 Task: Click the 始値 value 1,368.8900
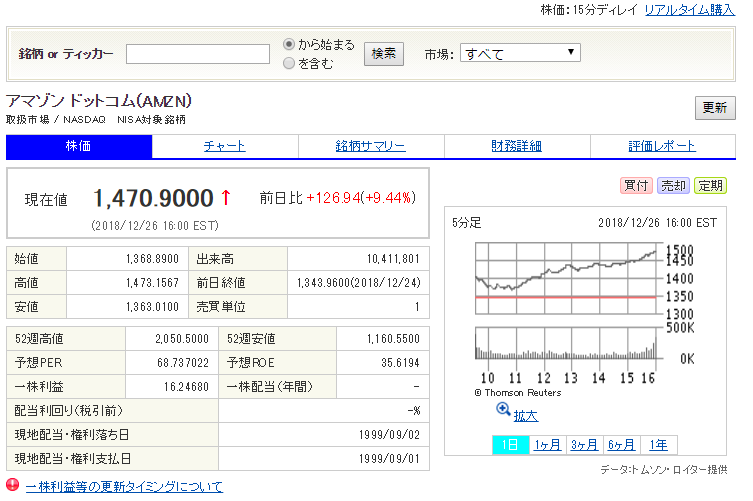point(153,259)
